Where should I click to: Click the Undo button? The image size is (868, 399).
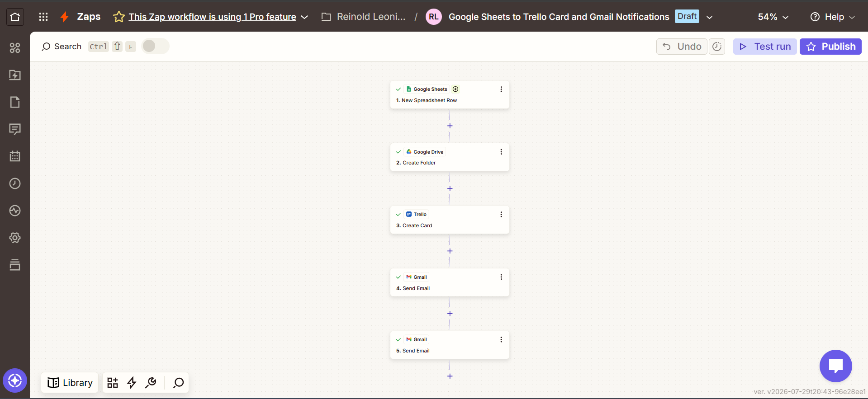tap(682, 47)
